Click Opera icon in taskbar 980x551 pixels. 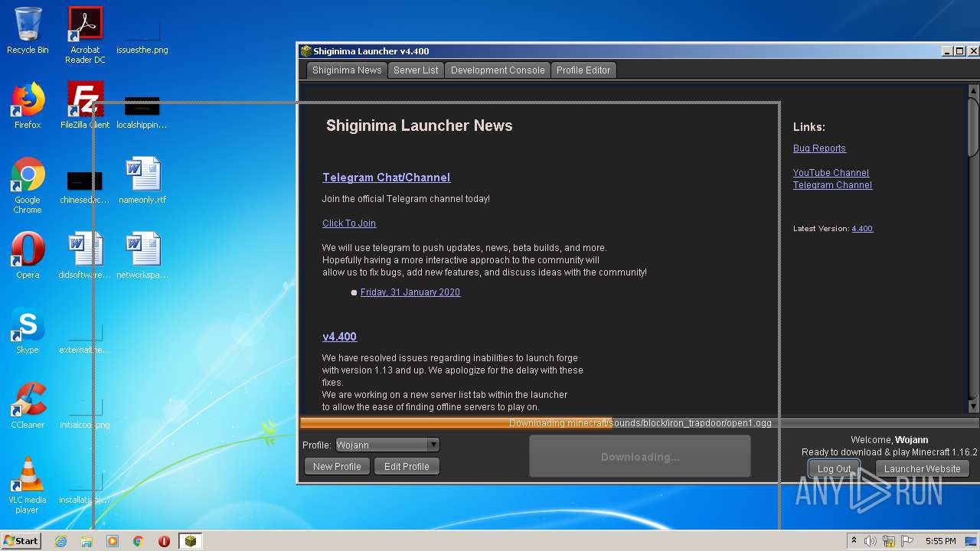pos(164,541)
